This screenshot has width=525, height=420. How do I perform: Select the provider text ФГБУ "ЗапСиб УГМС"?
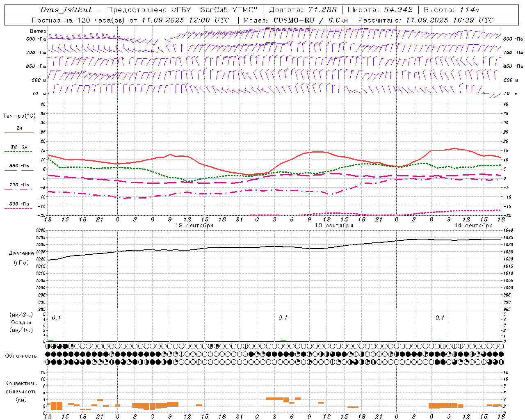tap(215, 10)
